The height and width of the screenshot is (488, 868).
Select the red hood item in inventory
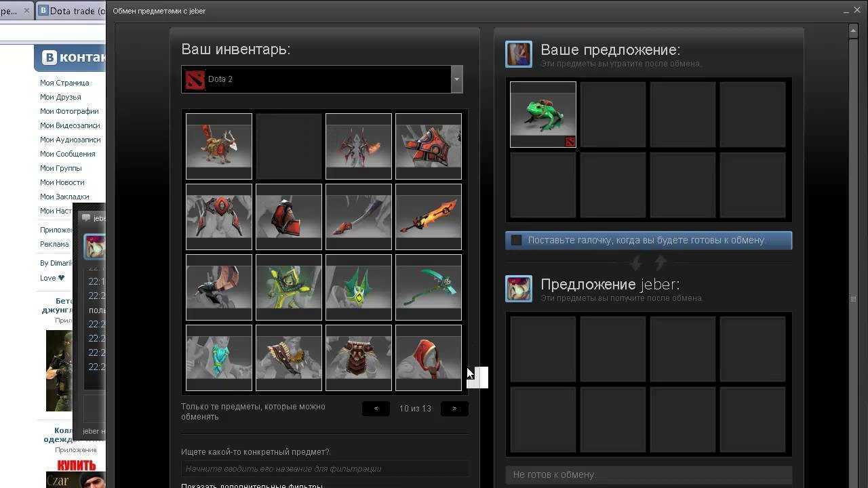click(429, 358)
